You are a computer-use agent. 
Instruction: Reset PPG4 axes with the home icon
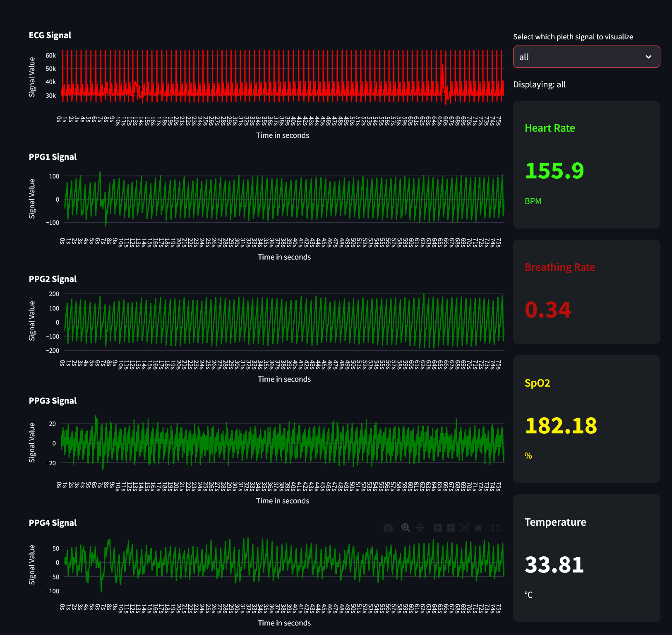479,528
